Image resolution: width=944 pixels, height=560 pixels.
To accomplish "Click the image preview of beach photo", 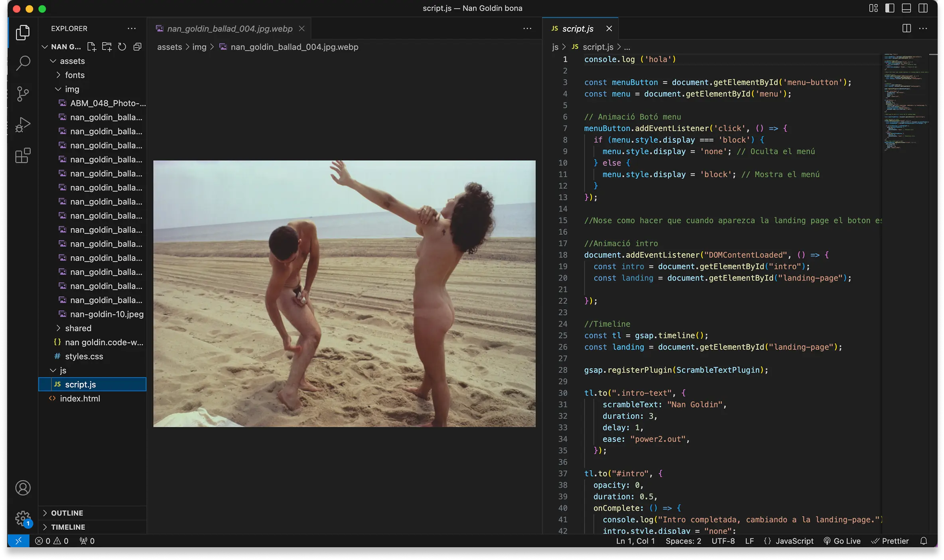I will (344, 294).
